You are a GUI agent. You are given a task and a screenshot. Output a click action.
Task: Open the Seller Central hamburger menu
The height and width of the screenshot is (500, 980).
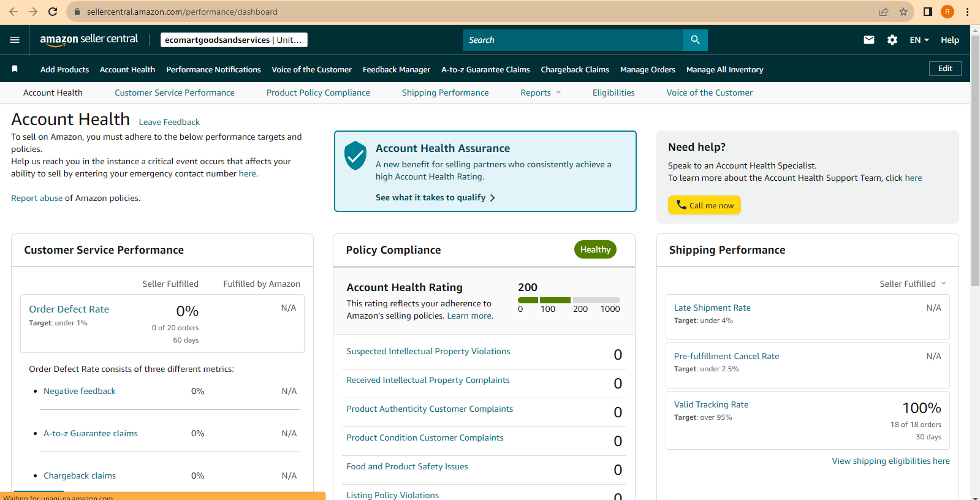click(x=15, y=40)
